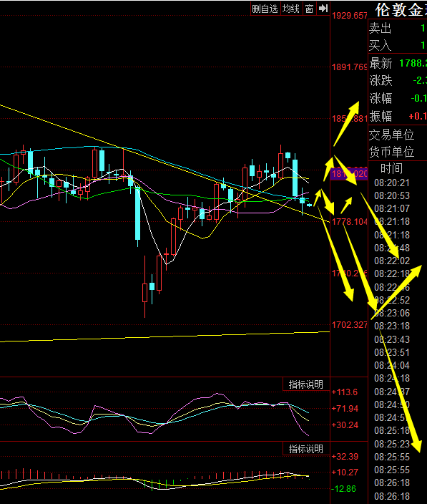Select the 卖出 sell price row

tap(398, 29)
